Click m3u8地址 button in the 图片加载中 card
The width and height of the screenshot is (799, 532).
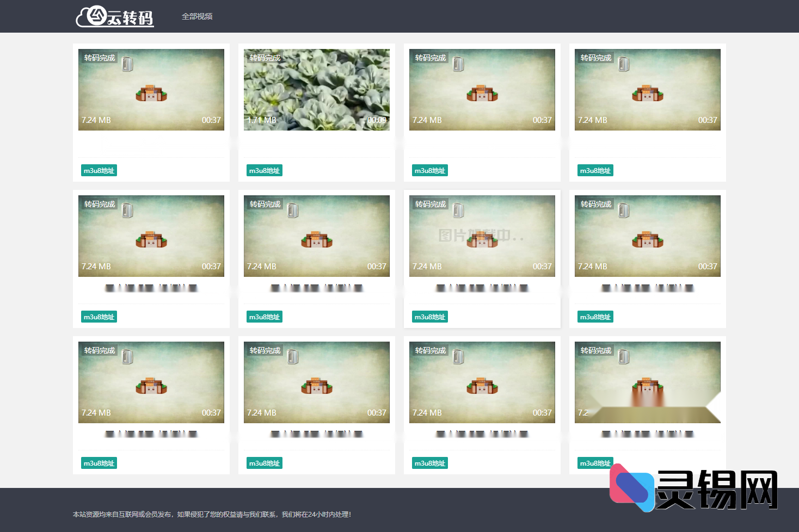point(430,317)
